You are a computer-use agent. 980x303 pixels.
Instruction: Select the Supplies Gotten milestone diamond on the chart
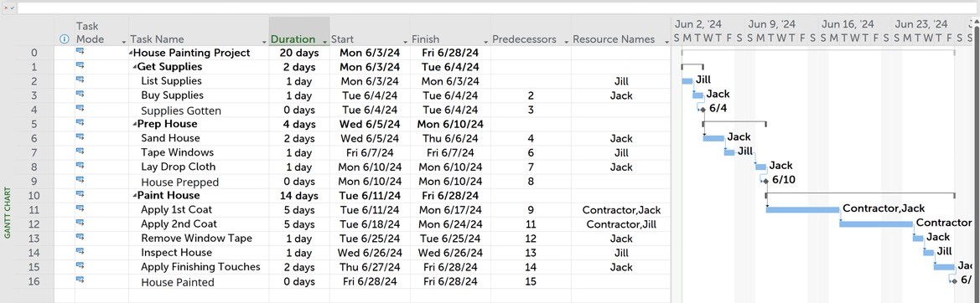click(x=703, y=109)
